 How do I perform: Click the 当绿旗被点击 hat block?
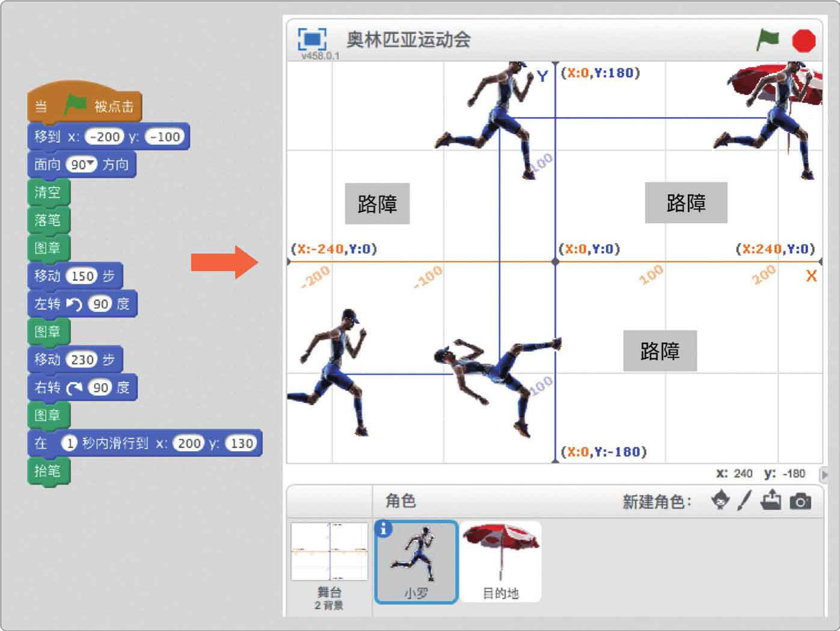[84, 103]
